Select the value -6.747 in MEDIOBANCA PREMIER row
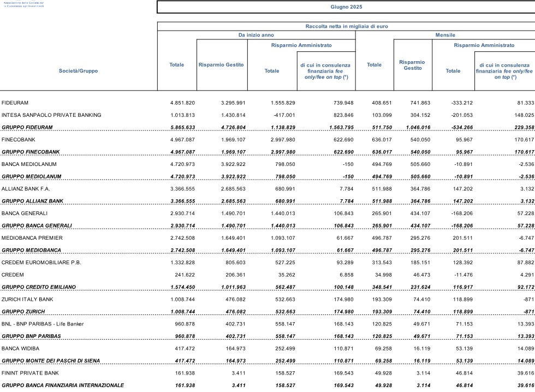This screenshot has width=535, height=392. pos(526,238)
